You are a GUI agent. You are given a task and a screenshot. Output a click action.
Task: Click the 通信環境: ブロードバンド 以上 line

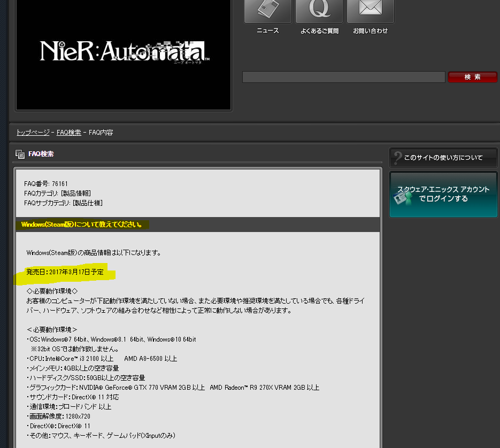click(69, 406)
